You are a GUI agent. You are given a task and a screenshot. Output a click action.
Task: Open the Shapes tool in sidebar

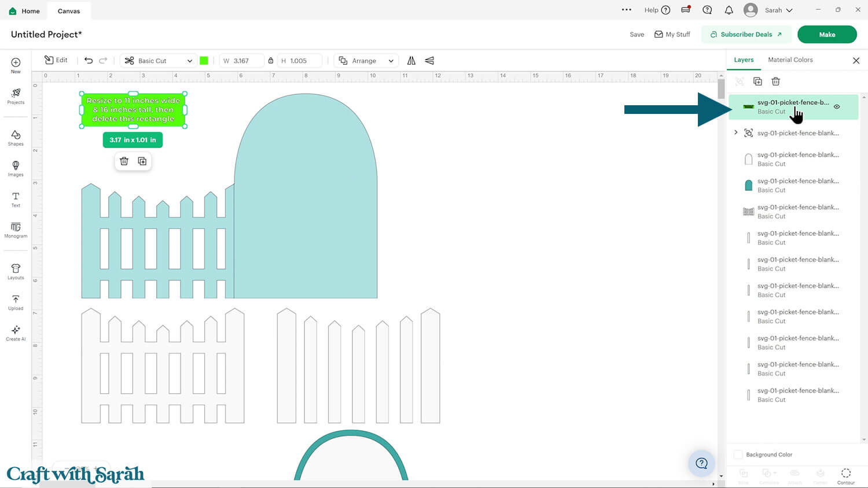coord(16,138)
